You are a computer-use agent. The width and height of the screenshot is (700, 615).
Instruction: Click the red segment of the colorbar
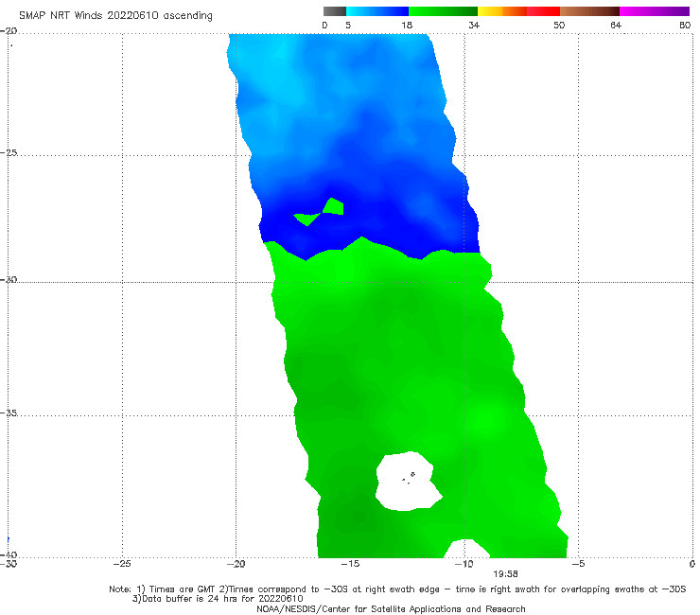click(x=543, y=11)
